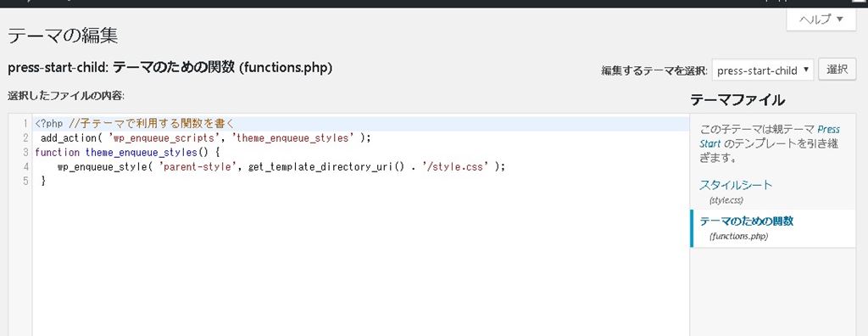This screenshot has height=336, width=868.
Task: Click the closing brace on line 5
Action: [43, 181]
